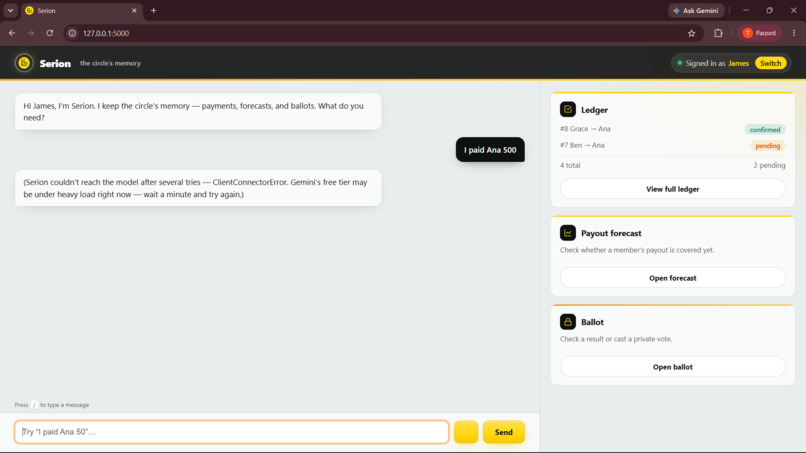
Task: Click the Ledger panel icon
Action: coord(567,110)
